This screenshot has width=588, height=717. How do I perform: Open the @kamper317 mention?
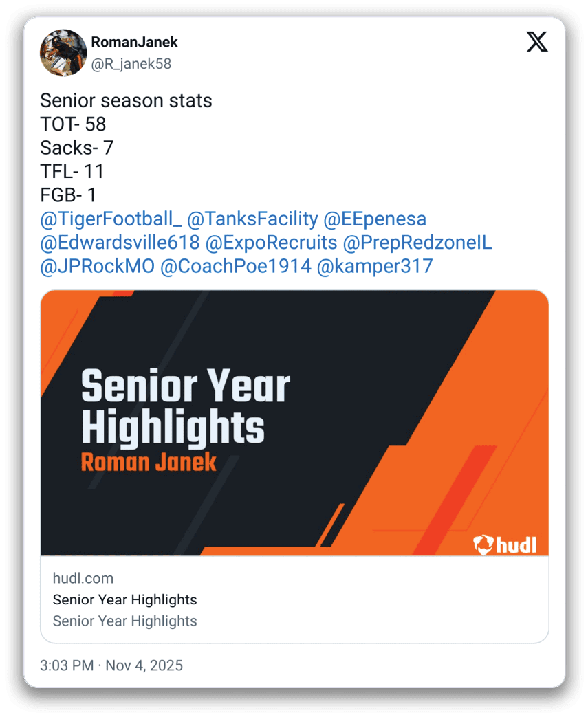(x=375, y=266)
